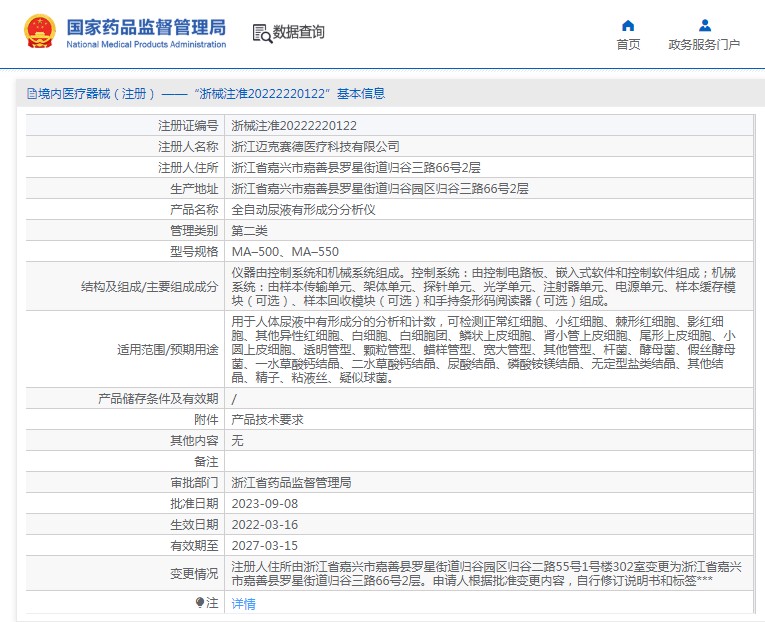Open 政务服务门户 user icon

tap(705, 25)
